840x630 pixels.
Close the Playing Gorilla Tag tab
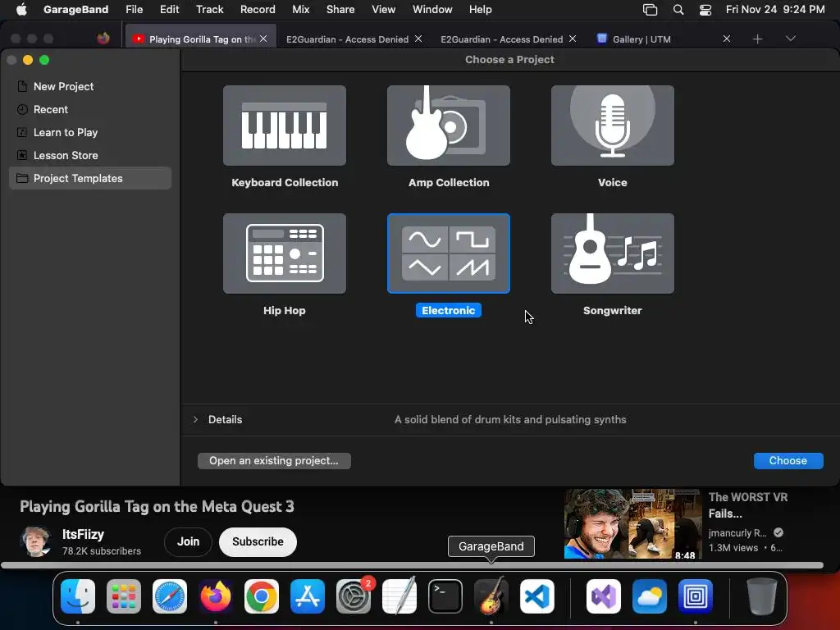(x=263, y=39)
